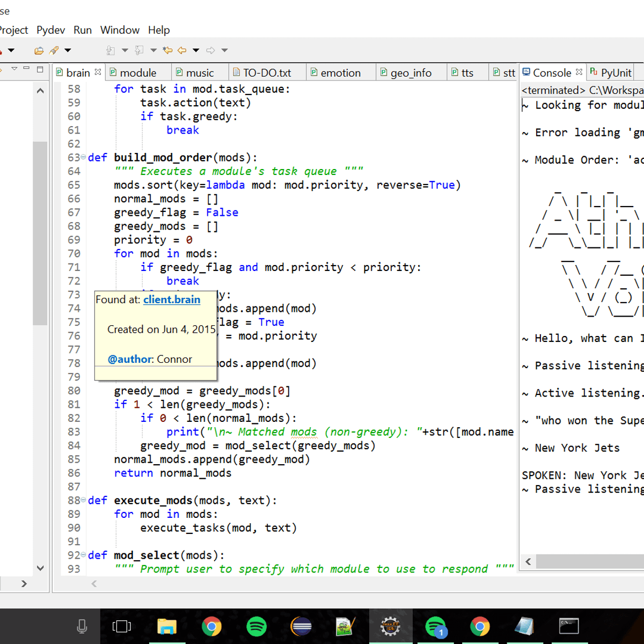
Task: Select the brain editor tab
Action: [78, 72]
